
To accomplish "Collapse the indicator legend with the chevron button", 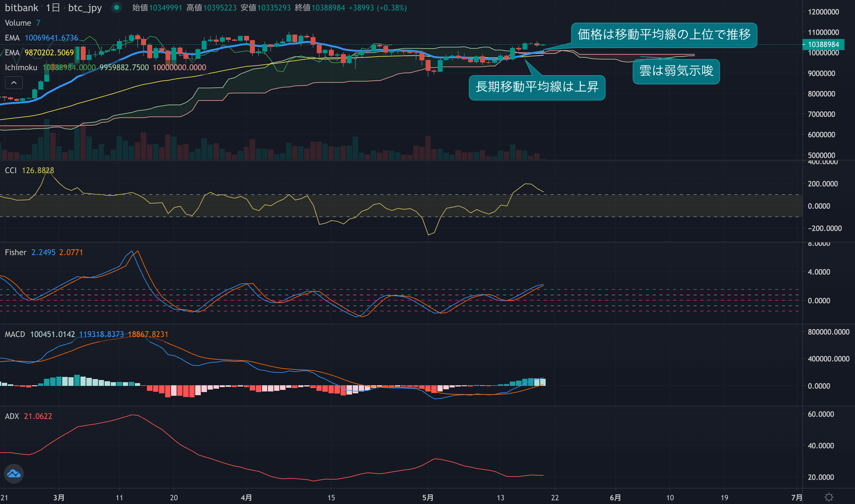I will (14, 83).
